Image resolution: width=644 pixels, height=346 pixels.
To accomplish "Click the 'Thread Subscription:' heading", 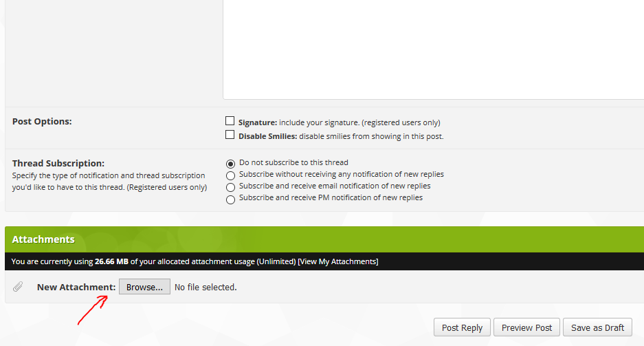I will click(x=58, y=163).
